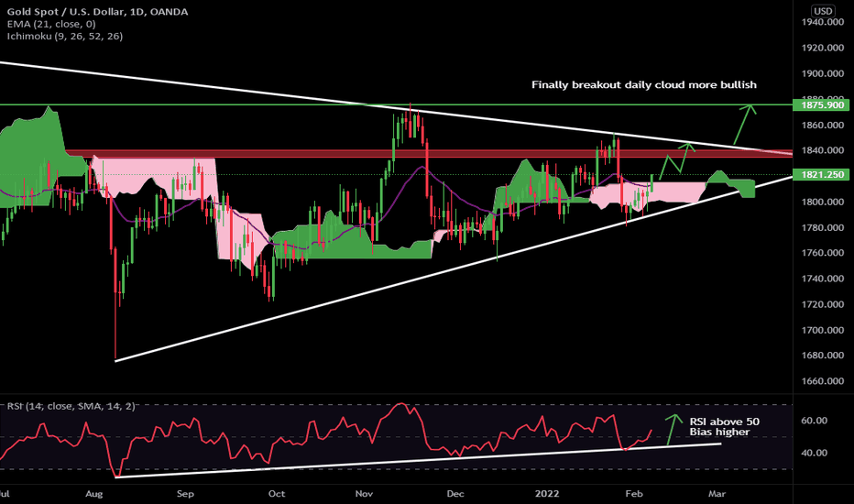This screenshot has width=854, height=504.
Task: Click the RSI 40.00 scale value
Action: (815, 453)
